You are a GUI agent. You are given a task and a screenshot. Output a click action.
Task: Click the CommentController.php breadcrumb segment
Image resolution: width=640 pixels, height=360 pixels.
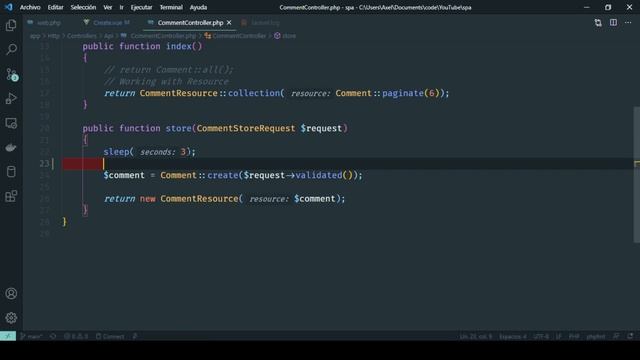[159, 36]
